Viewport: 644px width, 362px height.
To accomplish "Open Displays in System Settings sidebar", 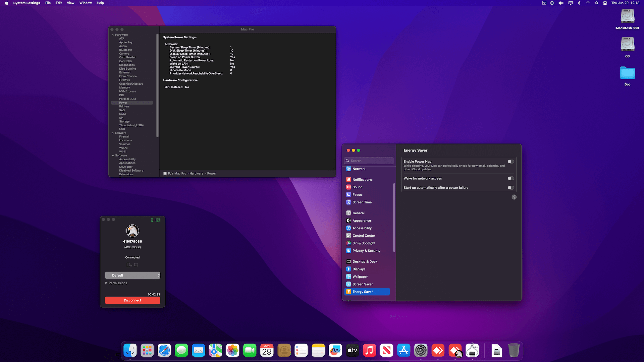I will [367, 269].
